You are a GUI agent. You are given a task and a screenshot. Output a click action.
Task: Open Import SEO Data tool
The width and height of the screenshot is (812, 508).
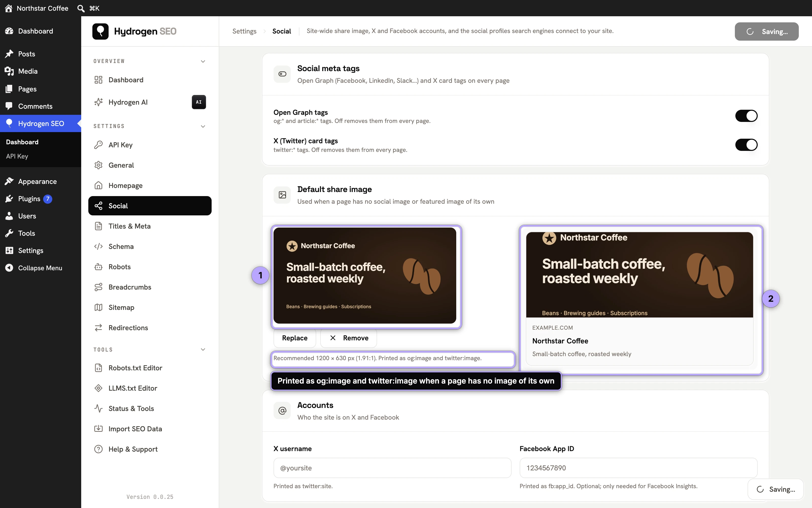[x=150, y=429]
